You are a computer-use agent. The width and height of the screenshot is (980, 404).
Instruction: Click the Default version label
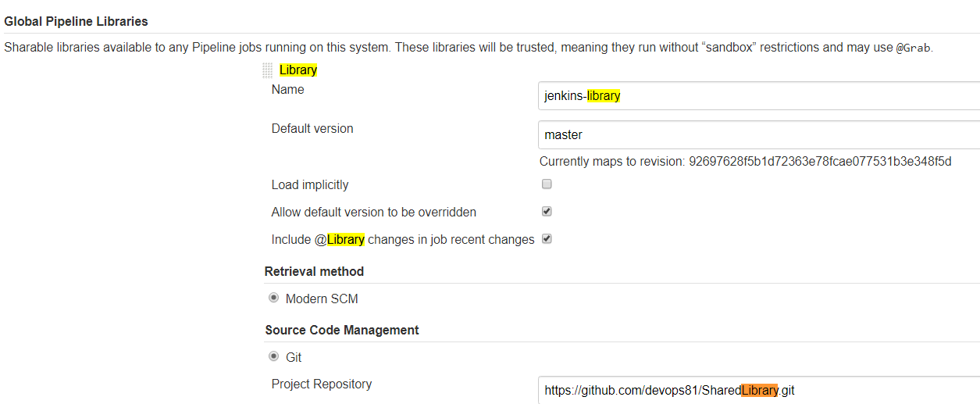tap(312, 129)
